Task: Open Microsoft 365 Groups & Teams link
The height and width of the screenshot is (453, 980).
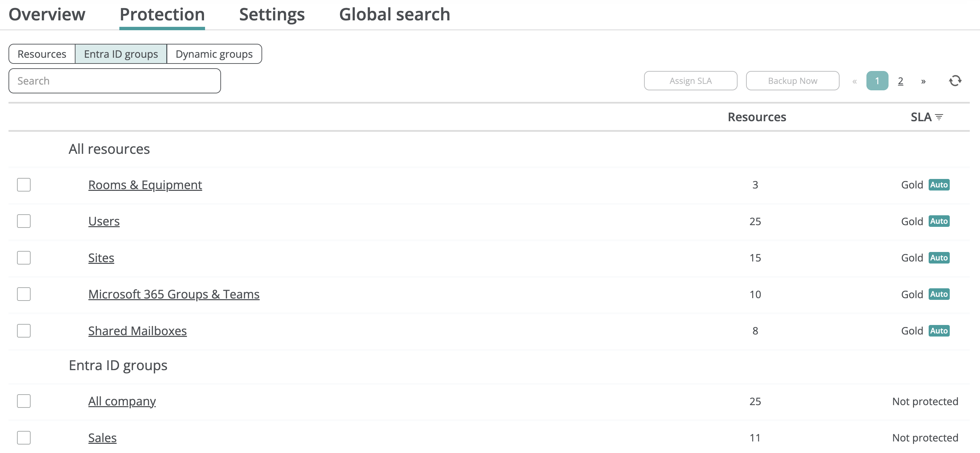Action: (173, 294)
